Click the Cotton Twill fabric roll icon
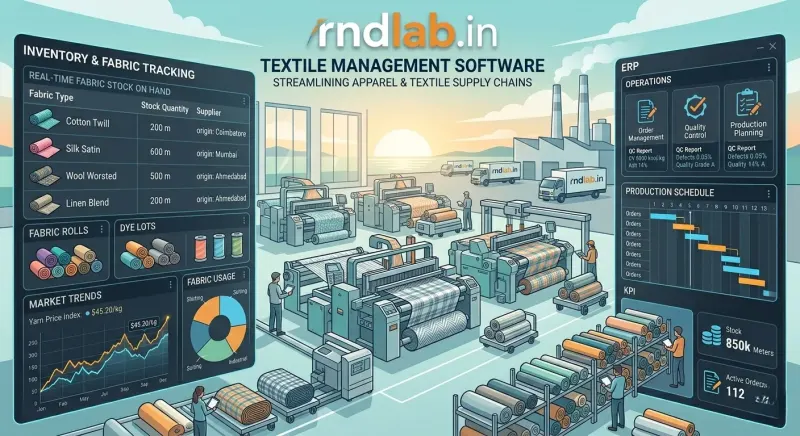Screen dimensions: 800x436 [44, 119]
